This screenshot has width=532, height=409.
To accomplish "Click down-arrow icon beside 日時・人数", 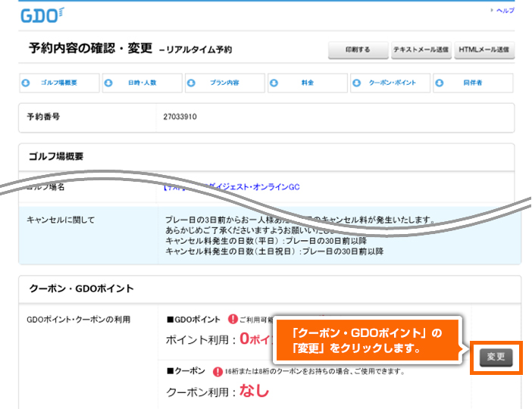I will coord(108,83).
